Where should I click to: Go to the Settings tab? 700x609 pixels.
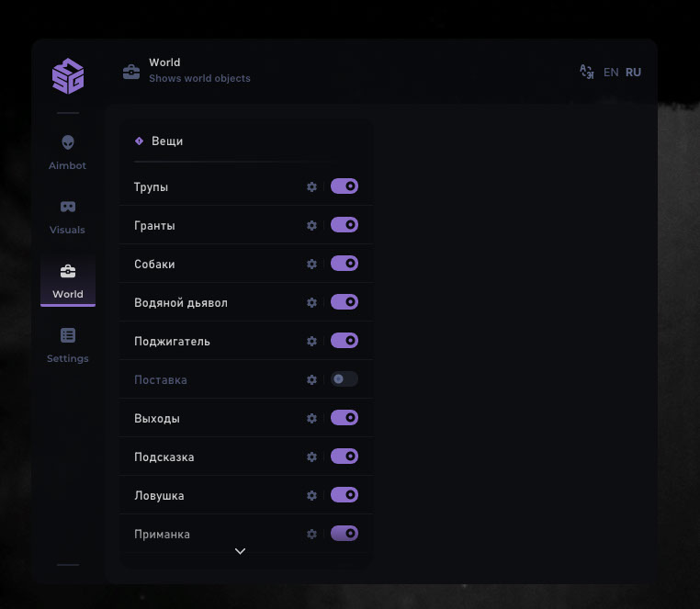tap(68, 345)
